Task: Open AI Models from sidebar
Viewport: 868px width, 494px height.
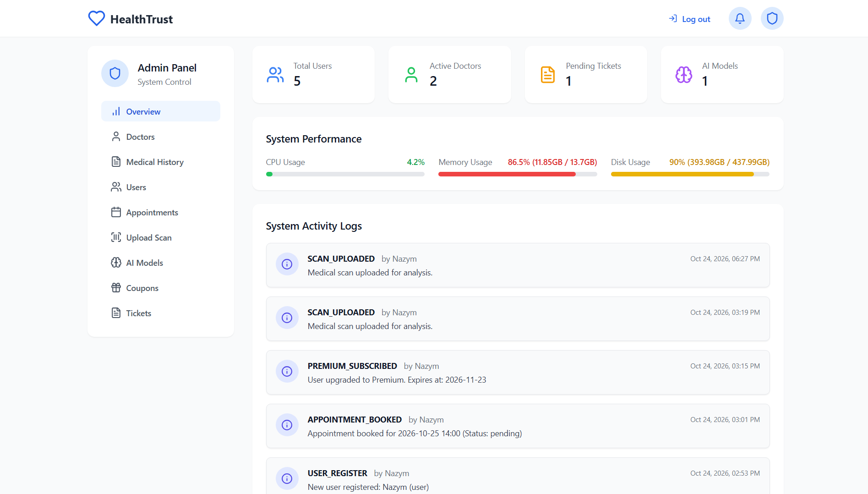Action: [161, 263]
